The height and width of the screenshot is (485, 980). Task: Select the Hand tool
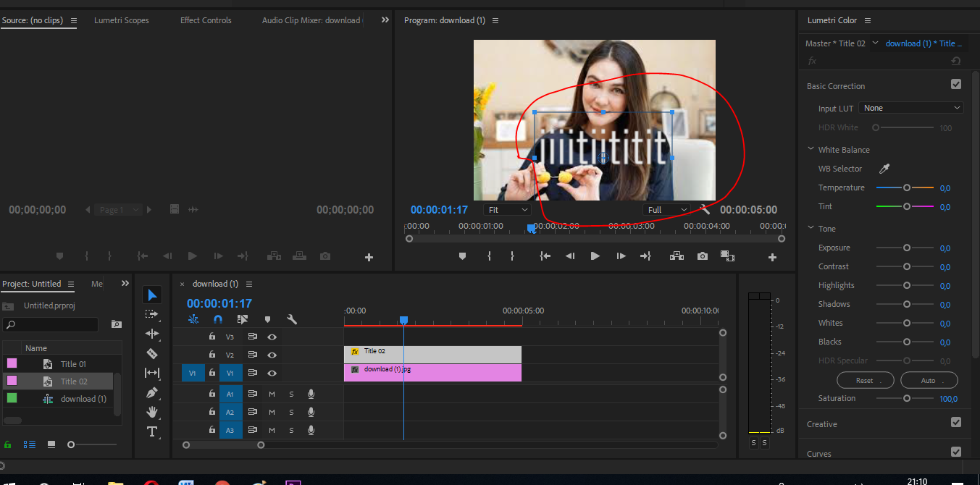pos(152,412)
